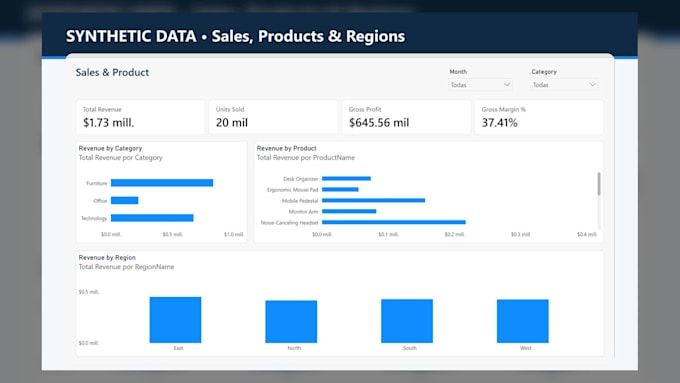Screen dimensions: 680x383
Task: Click the '$1.0 mill.' category axis tick
Action: tap(234, 234)
